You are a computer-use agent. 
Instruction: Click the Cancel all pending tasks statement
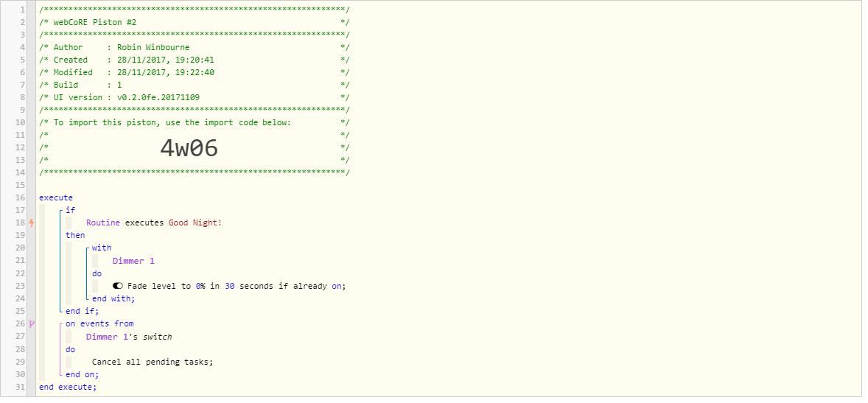point(153,362)
